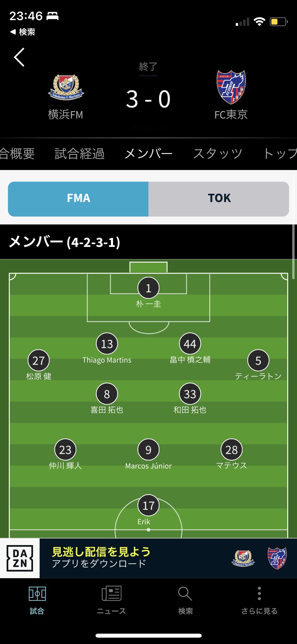297x644 pixels.
Task: Open the Yokohama F. Marinos crest
Action: pyautogui.click(x=66, y=87)
